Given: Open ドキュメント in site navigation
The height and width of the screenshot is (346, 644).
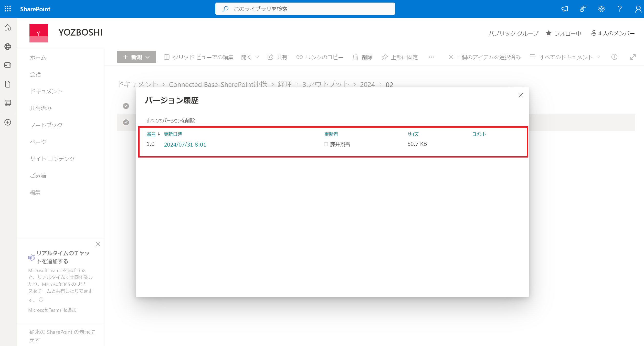Looking at the screenshot, I should (x=46, y=91).
